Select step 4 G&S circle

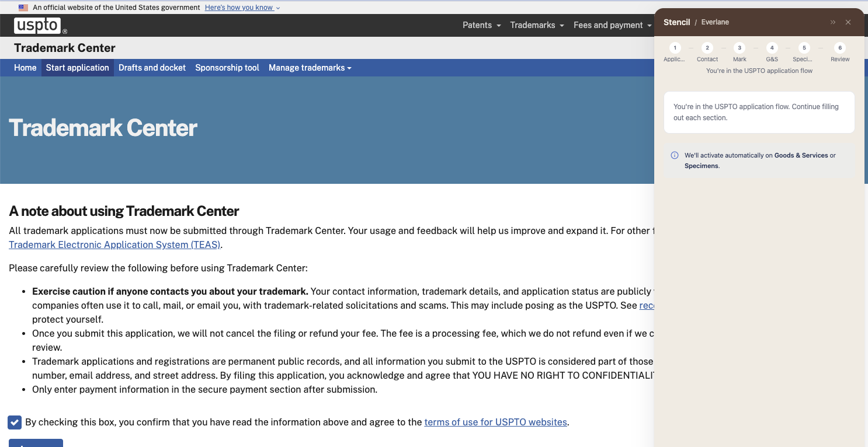coord(772,48)
